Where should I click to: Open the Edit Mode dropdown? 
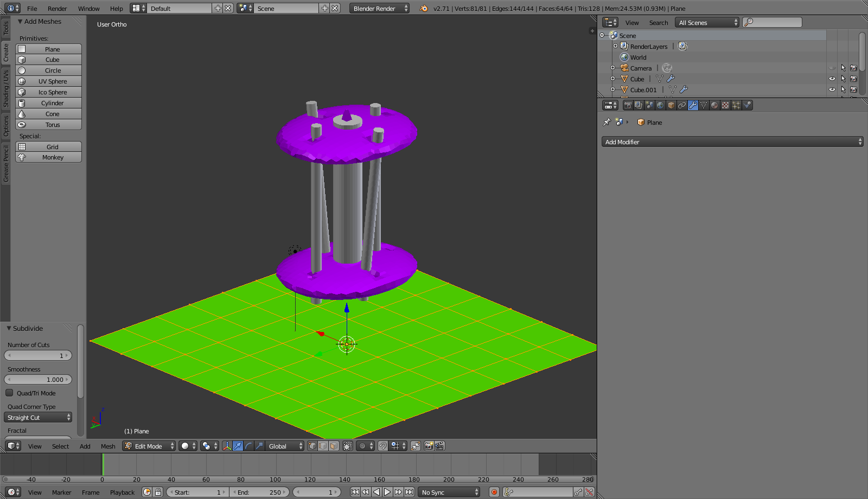pyautogui.click(x=149, y=446)
